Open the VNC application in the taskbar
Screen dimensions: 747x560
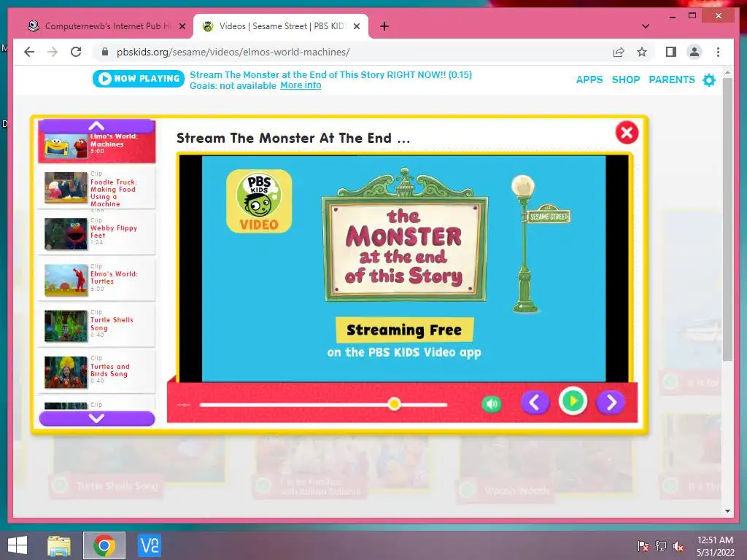pyautogui.click(x=149, y=545)
